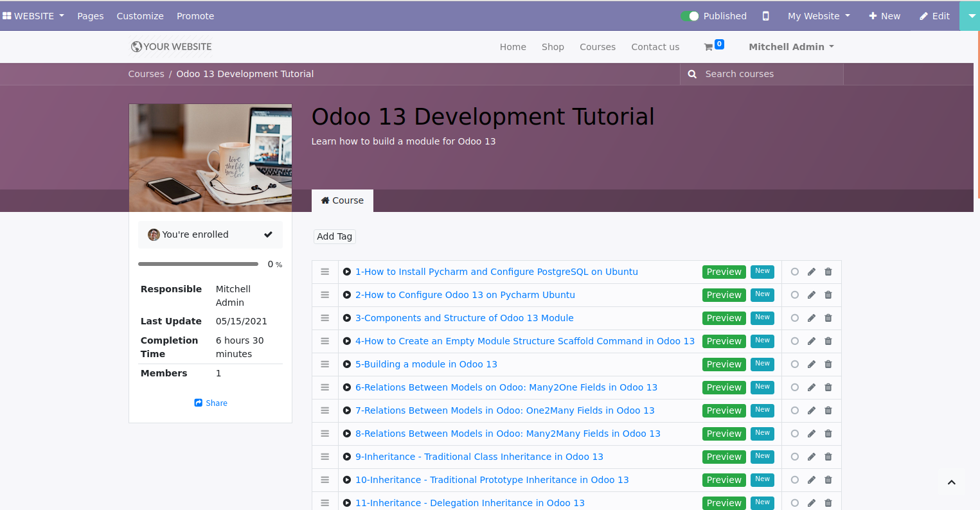Delete lesson 2-How to Configure Odoo 13
The height and width of the screenshot is (510, 980).
[828, 295]
